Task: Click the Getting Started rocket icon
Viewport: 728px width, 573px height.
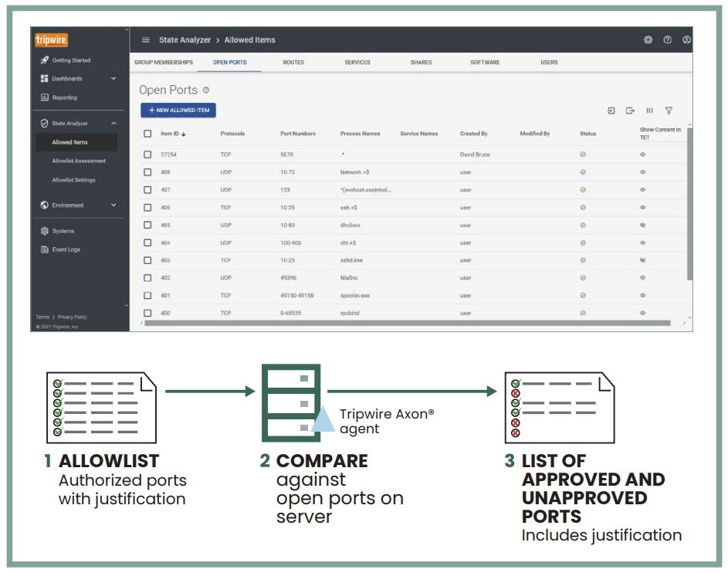Action: click(x=45, y=60)
